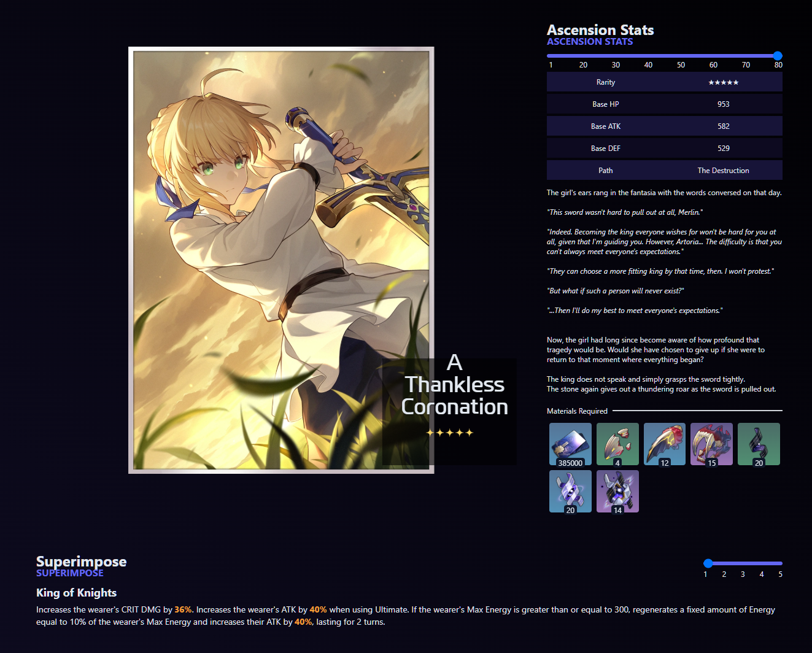Image resolution: width=812 pixels, height=653 pixels.
Task: Click the 'Base ATK' row label
Action: 606,126
